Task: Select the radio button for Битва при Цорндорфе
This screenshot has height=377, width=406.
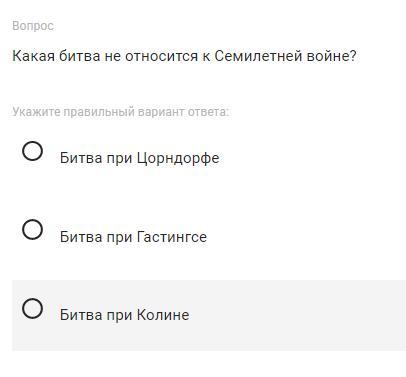Action: click(x=32, y=151)
